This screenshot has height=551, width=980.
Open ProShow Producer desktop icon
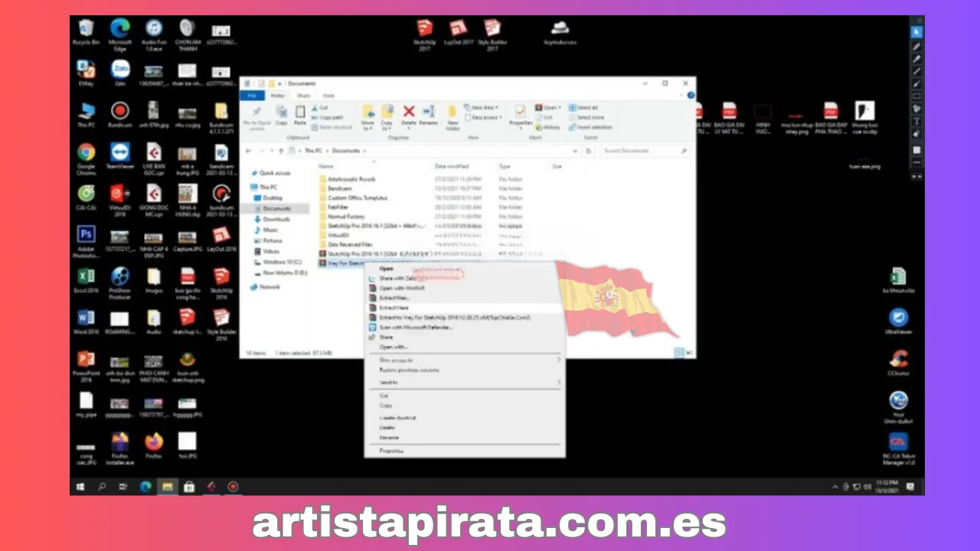point(119,282)
